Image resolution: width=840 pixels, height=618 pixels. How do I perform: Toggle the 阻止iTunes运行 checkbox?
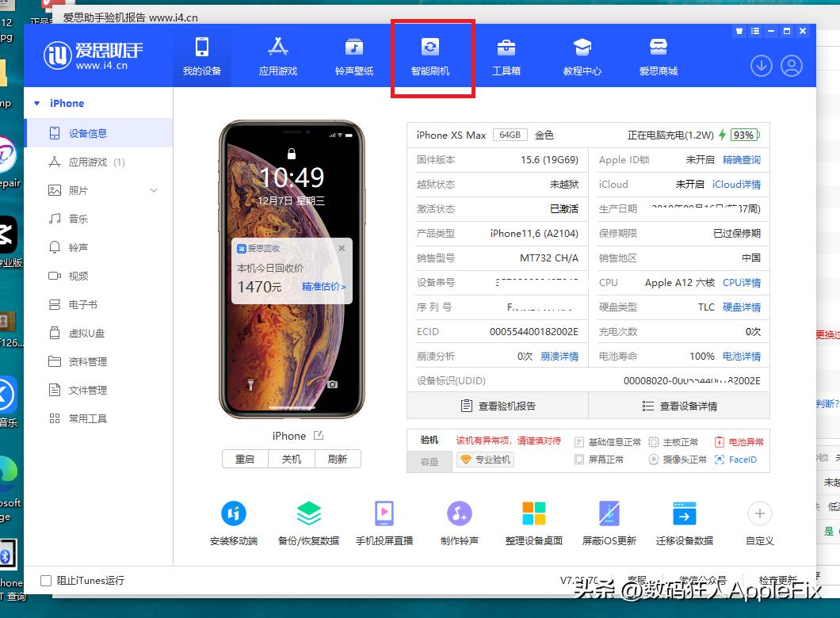pyautogui.click(x=46, y=581)
